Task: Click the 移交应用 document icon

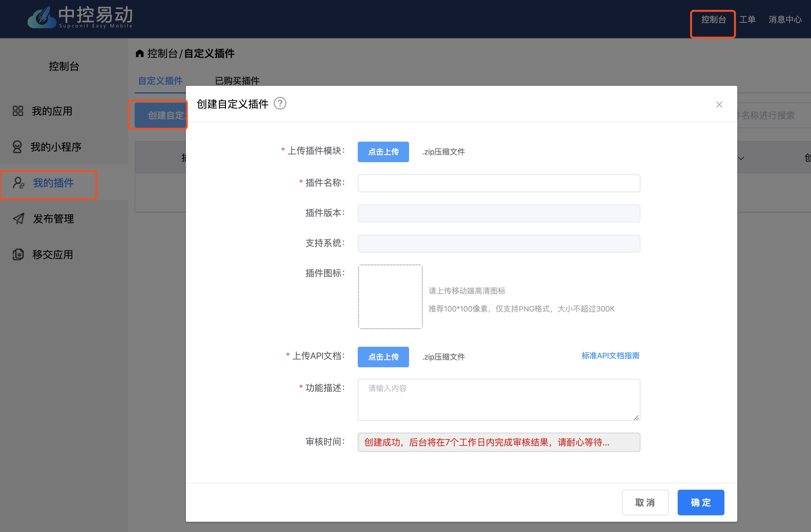Action: coord(18,254)
